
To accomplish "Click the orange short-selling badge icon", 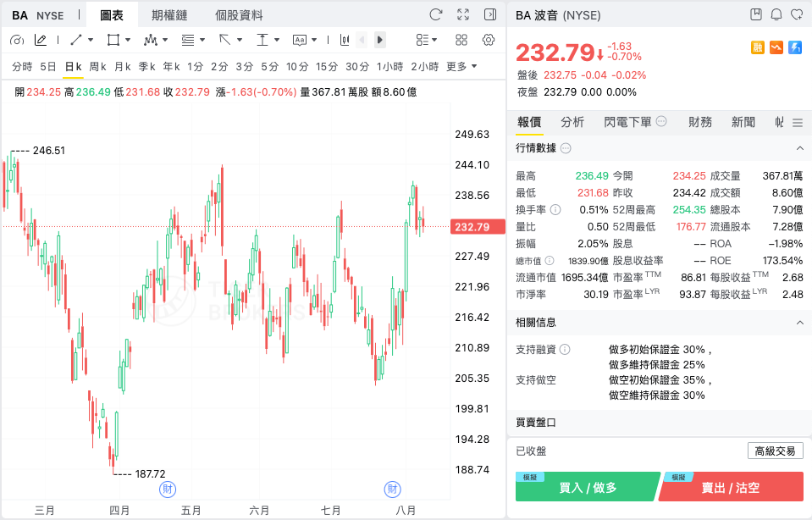I will (x=776, y=47).
